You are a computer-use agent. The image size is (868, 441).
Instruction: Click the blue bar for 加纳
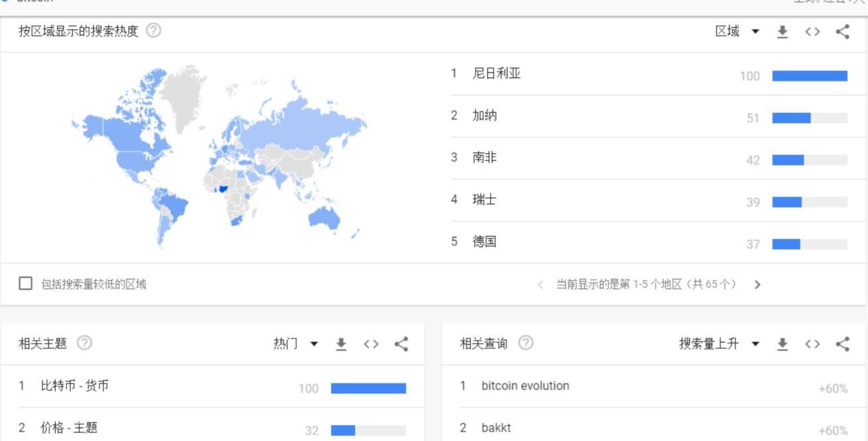791,118
